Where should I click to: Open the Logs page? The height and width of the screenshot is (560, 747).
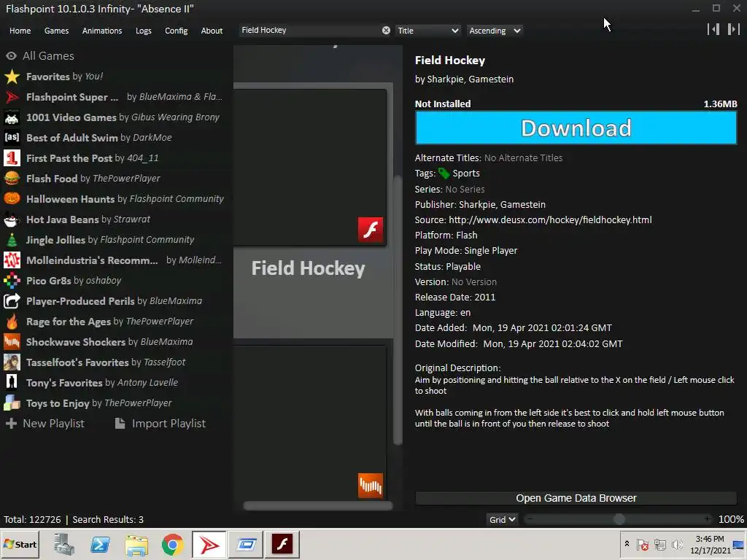pyautogui.click(x=144, y=31)
